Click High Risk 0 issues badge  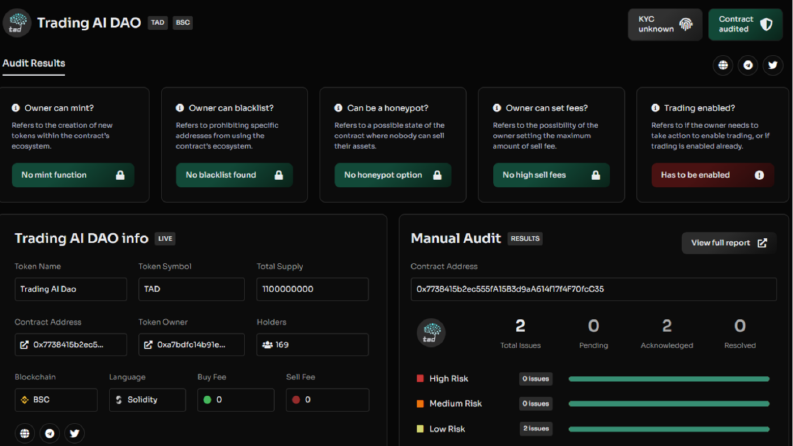tap(536, 379)
